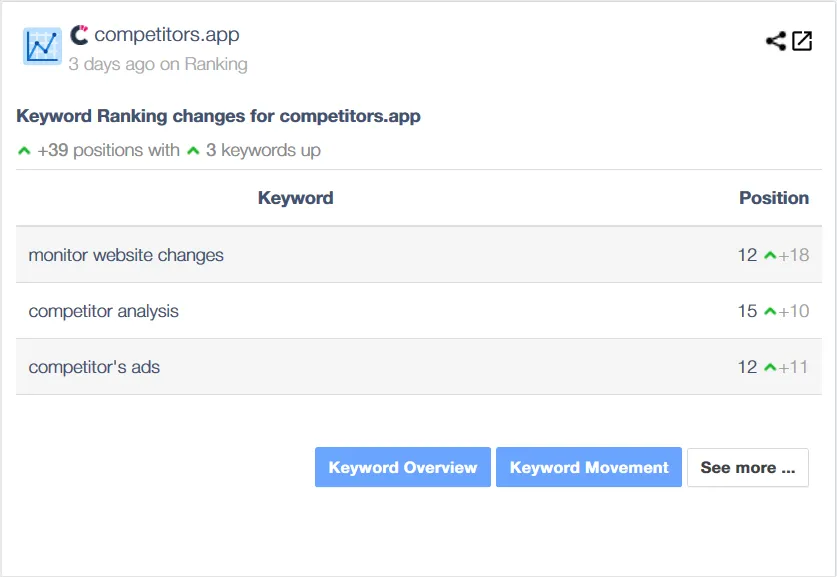Click the competitors.app title link
Viewport: 837px width, 577px height.
[x=167, y=35]
